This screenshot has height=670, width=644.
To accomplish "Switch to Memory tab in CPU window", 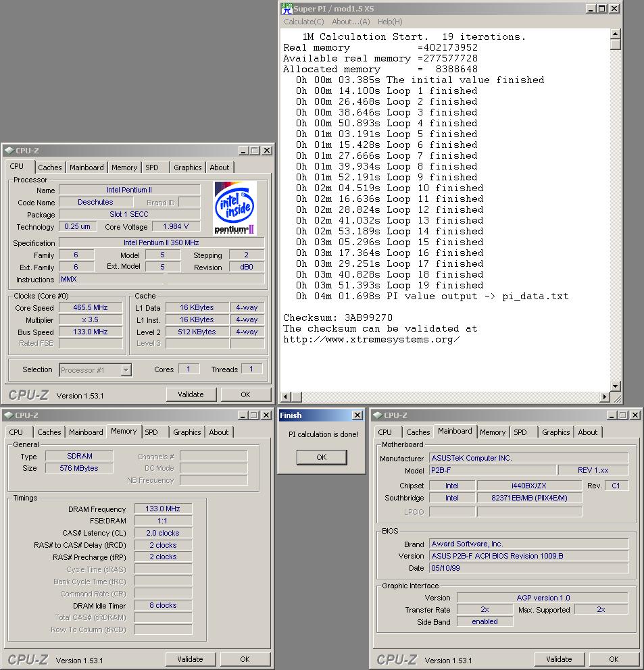I will pyautogui.click(x=124, y=167).
